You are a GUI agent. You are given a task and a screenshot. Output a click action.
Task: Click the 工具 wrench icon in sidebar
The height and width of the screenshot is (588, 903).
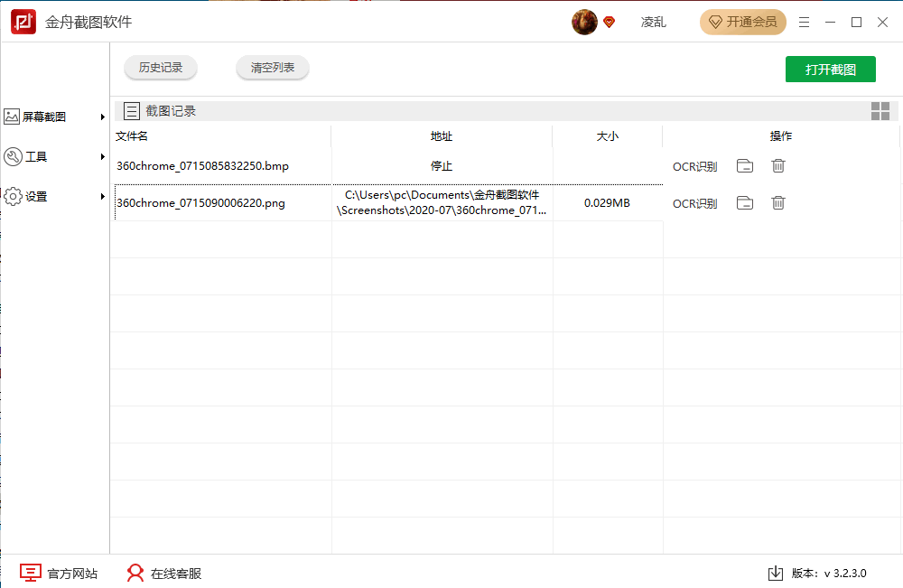pyautogui.click(x=13, y=156)
